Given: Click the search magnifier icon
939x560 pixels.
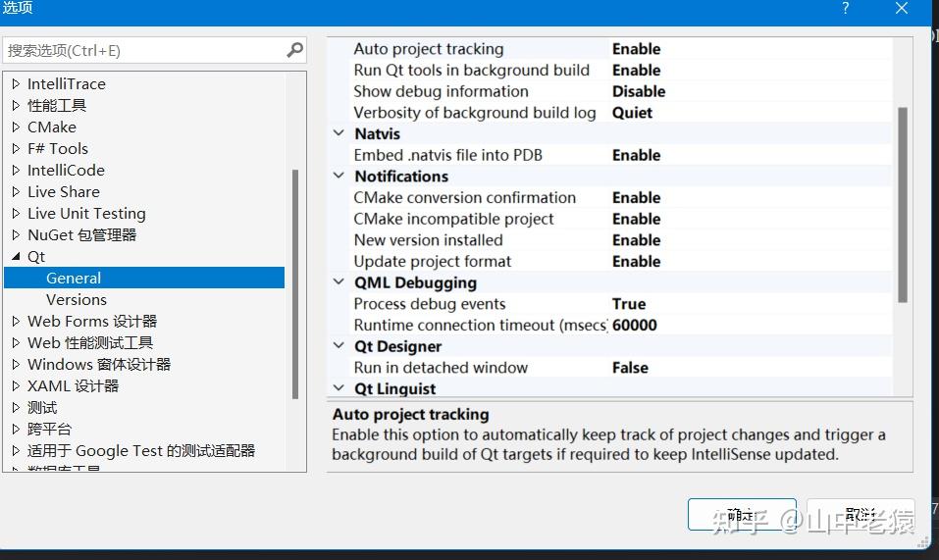Looking at the screenshot, I should click(294, 50).
